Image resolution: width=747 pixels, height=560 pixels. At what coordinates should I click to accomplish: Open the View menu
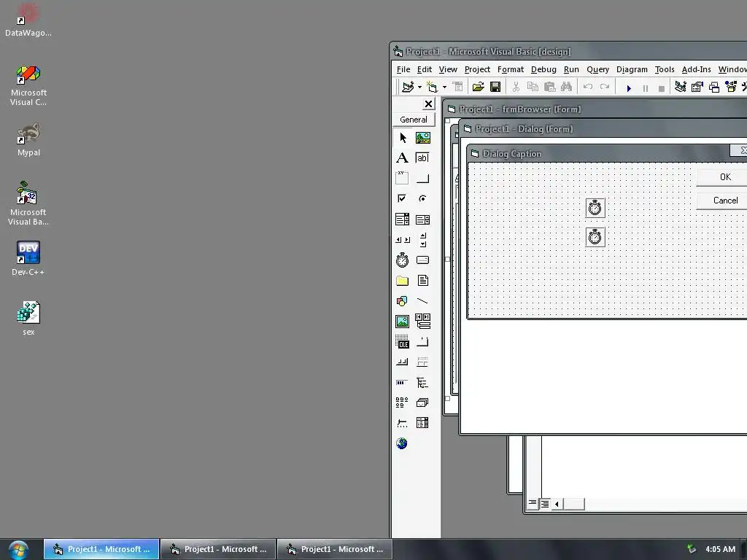pyautogui.click(x=448, y=69)
